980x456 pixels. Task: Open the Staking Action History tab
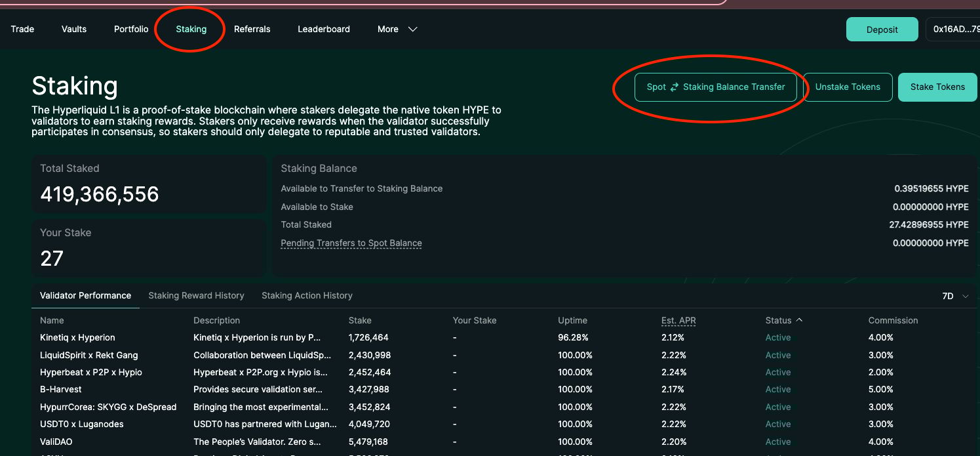pos(307,295)
